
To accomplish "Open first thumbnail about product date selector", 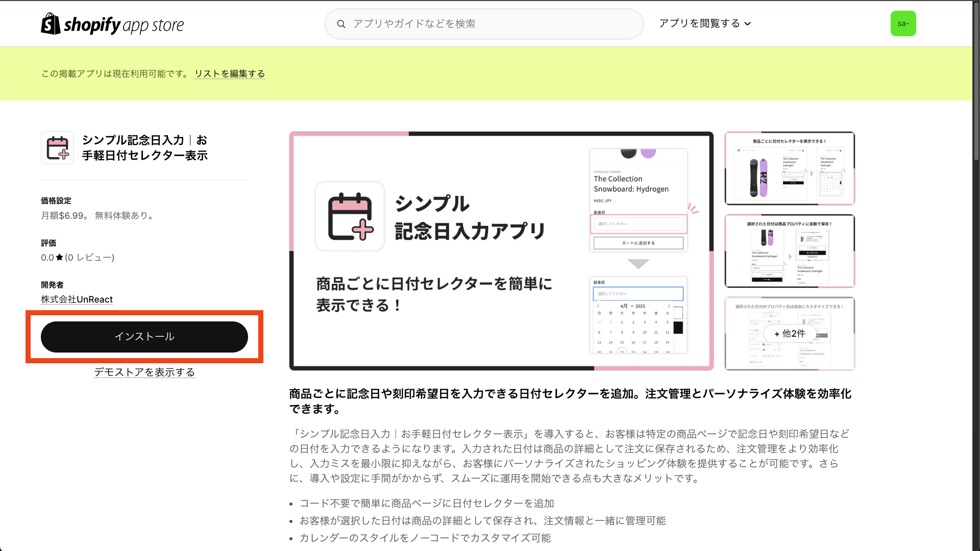I will pyautogui.click(x=790, y=168).
